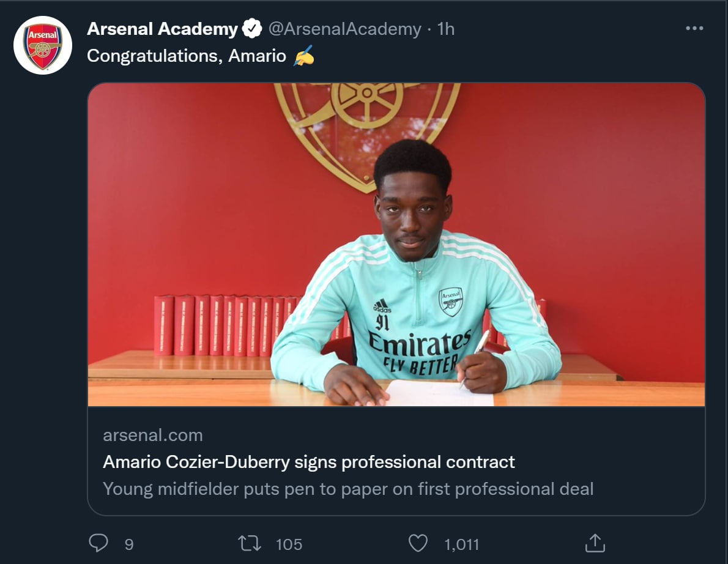
Task: Click the reply count of 9
Action: (x=129, y=544)
